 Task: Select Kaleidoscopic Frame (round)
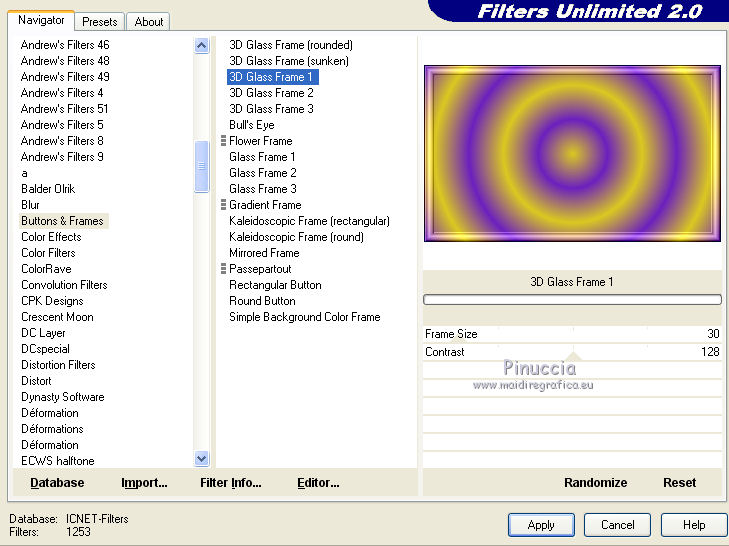296,237
